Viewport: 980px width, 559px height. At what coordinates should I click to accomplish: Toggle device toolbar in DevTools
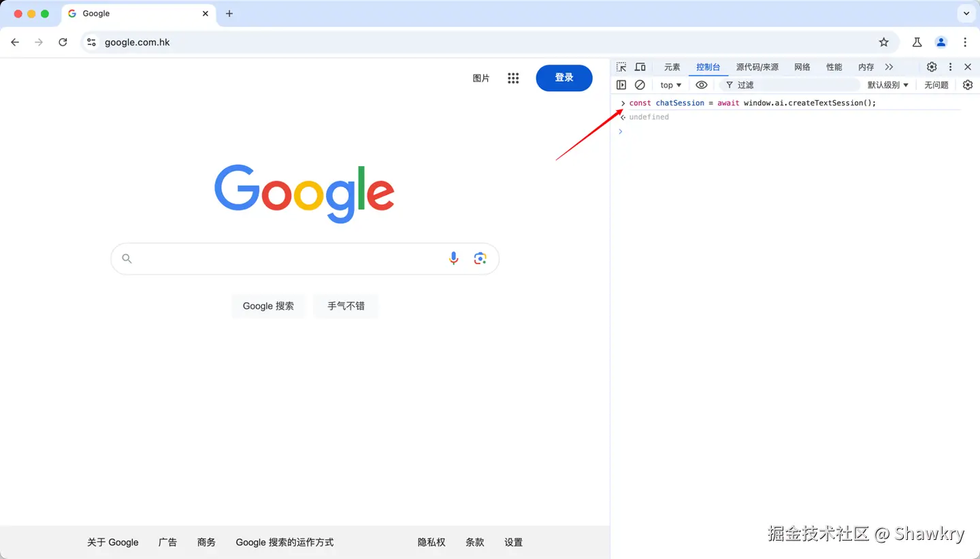[640, 67]
